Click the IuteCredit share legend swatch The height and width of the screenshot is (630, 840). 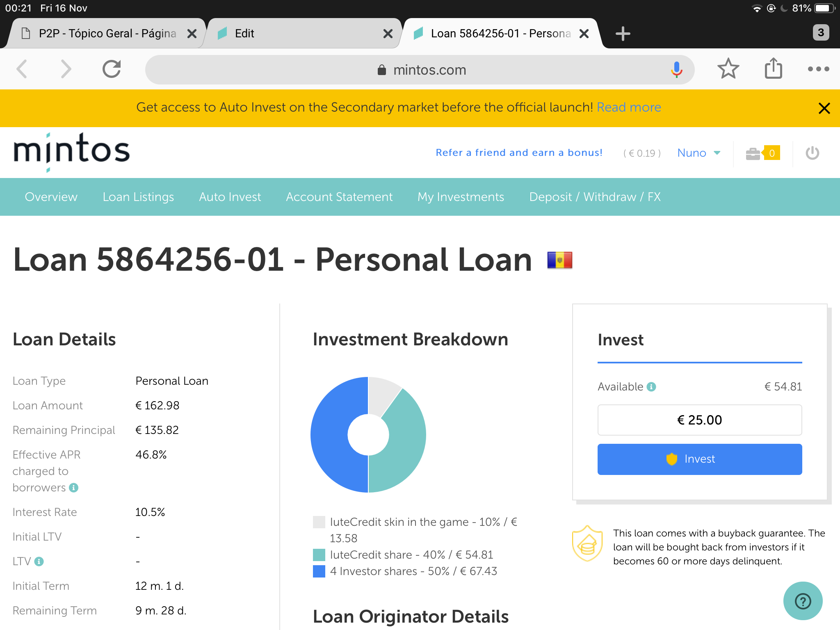(319, 555)
